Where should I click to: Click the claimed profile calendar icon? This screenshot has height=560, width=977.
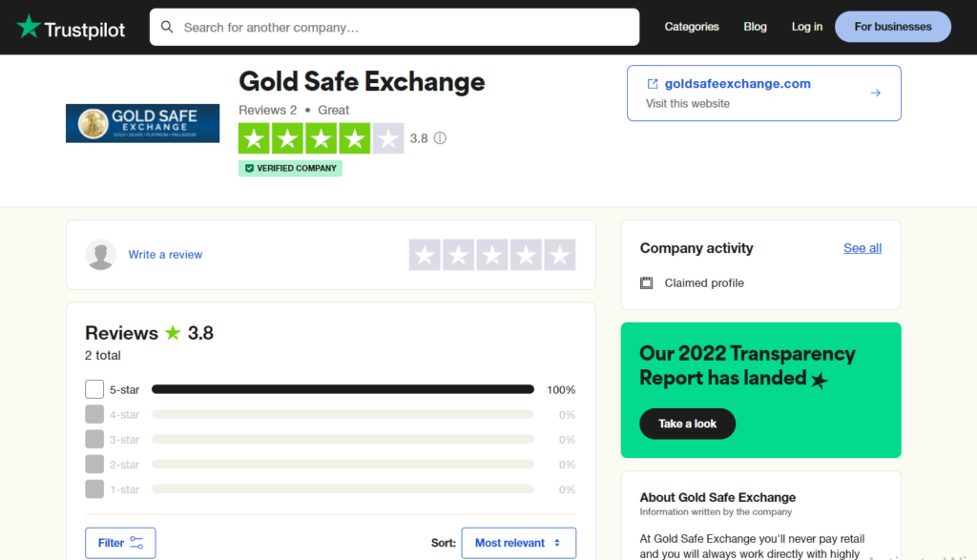(647, 282)
